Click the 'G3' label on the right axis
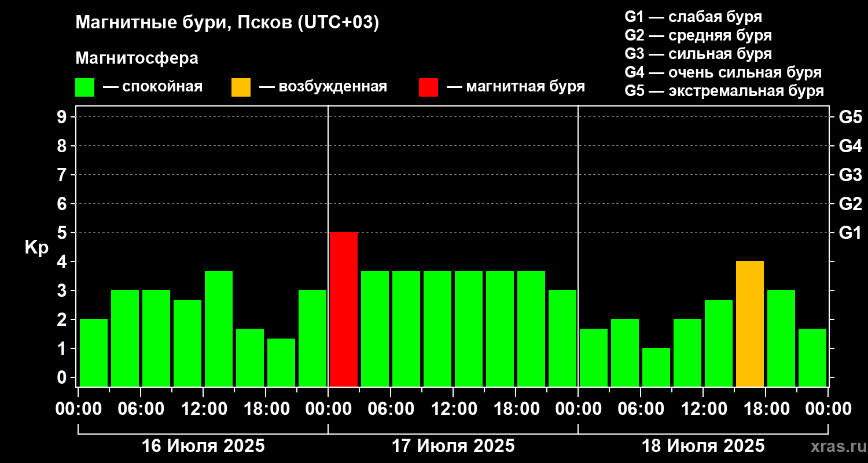The height and width of the screenshot is (463, 868). (850, 175)
